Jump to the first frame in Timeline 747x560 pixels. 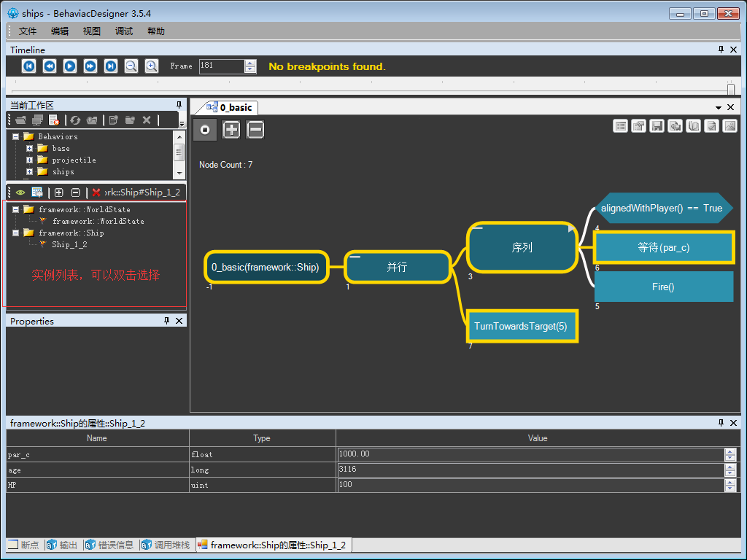pos(28,66)
